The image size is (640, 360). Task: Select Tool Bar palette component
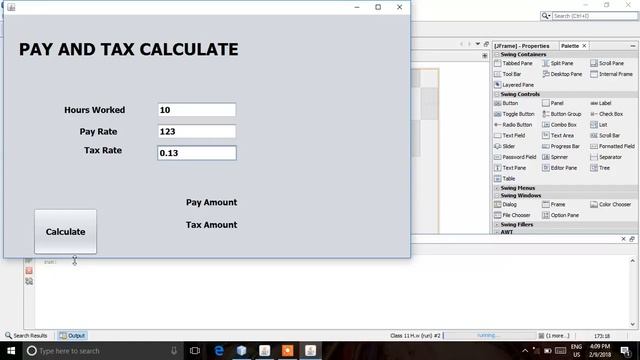[507, 74]
